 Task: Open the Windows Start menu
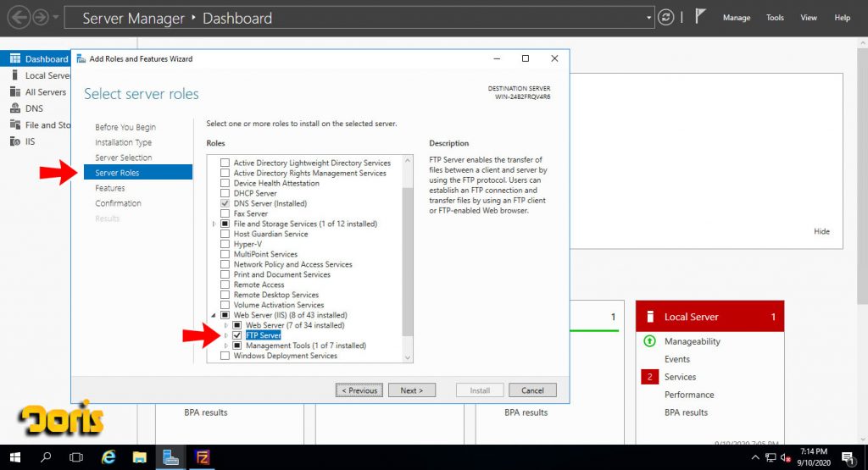click(15, 457)
